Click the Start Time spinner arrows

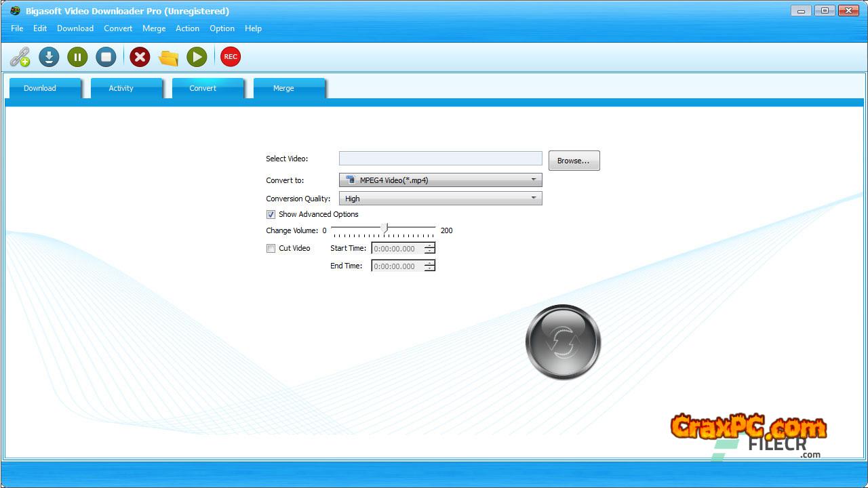click(429, 249)
